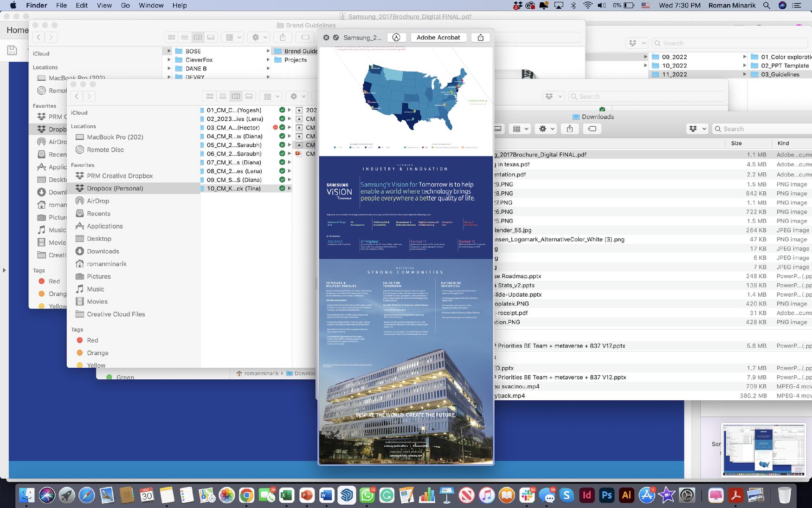Open Adobe Acrobat from the Dock
This screenshot has width=812, height=508.
[x=736, y=495]
